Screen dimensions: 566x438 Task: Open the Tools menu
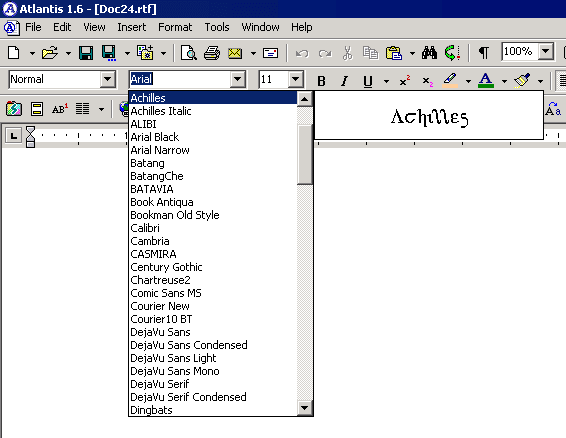pos(217,27)
